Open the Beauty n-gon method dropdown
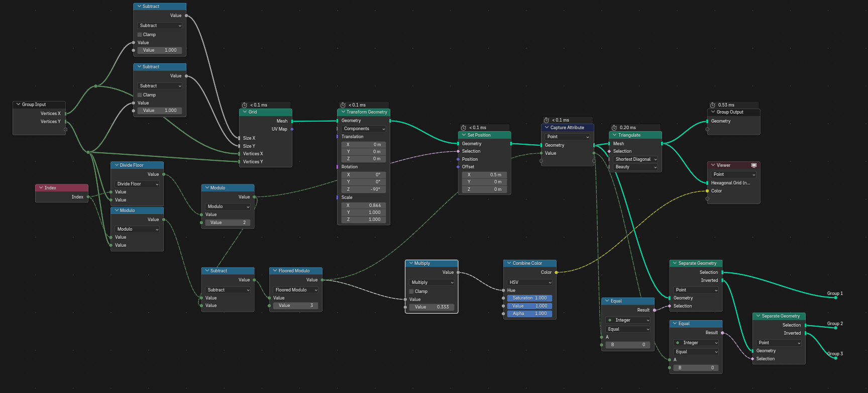This screenshot has height=393, width=868. 635,167
